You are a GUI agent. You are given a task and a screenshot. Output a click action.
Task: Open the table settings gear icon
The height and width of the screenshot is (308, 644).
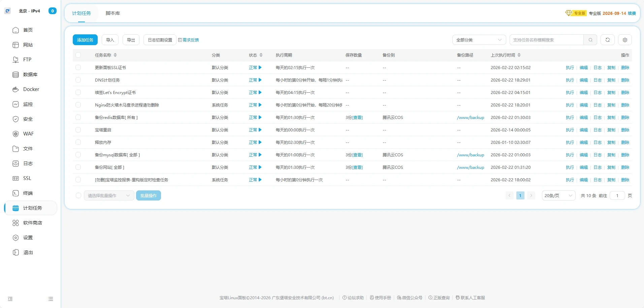coord(625,40)
